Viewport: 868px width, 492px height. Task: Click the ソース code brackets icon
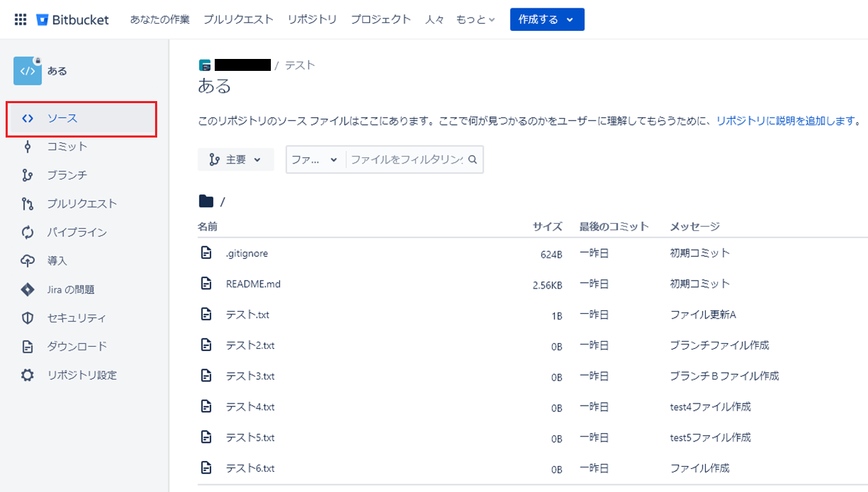tap(27, 118)
